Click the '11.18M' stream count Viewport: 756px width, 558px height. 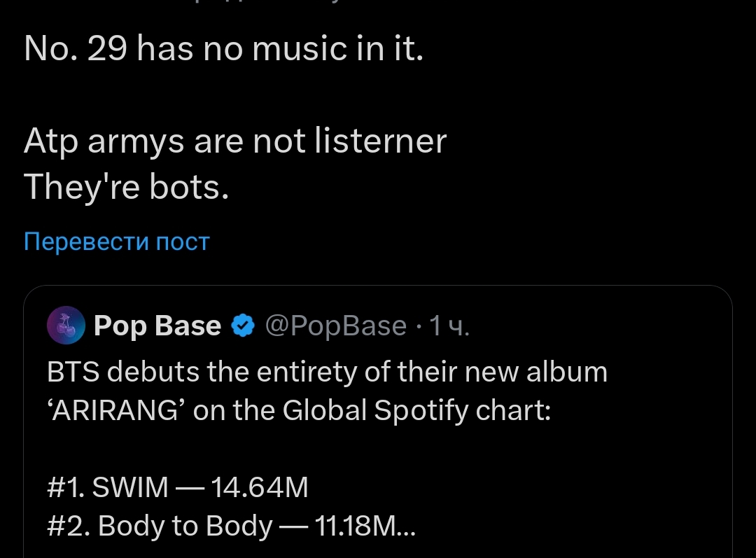[355, 526]
